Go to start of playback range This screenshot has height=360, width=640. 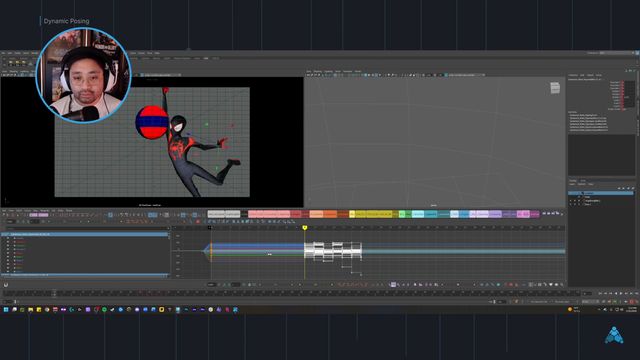(600, 293)
